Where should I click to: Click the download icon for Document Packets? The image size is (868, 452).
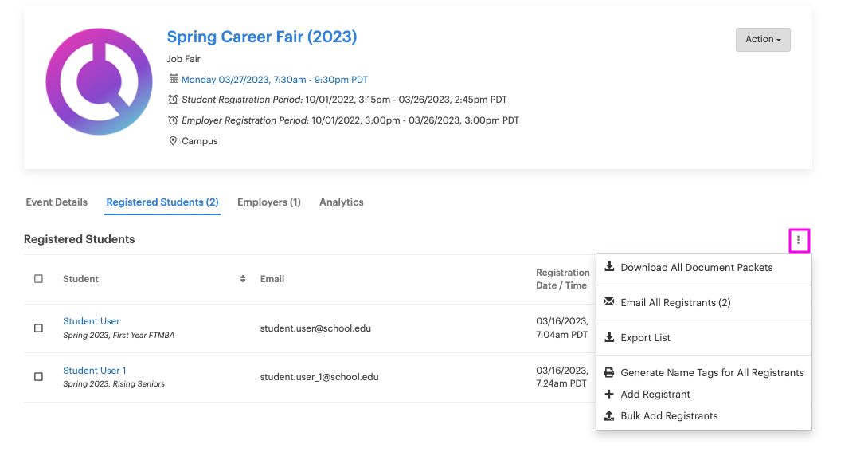click(609, 267)
